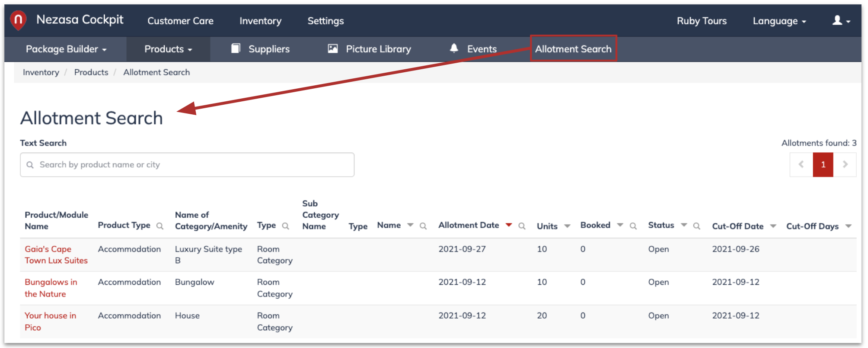Click the Inventory breadcrumb link
The width and height of the screenshot is (868, 348).
pos(41,72)
